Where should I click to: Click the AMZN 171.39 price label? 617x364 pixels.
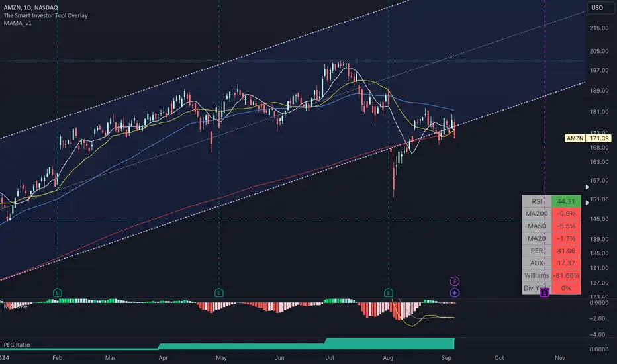click(x=588, y=138)
